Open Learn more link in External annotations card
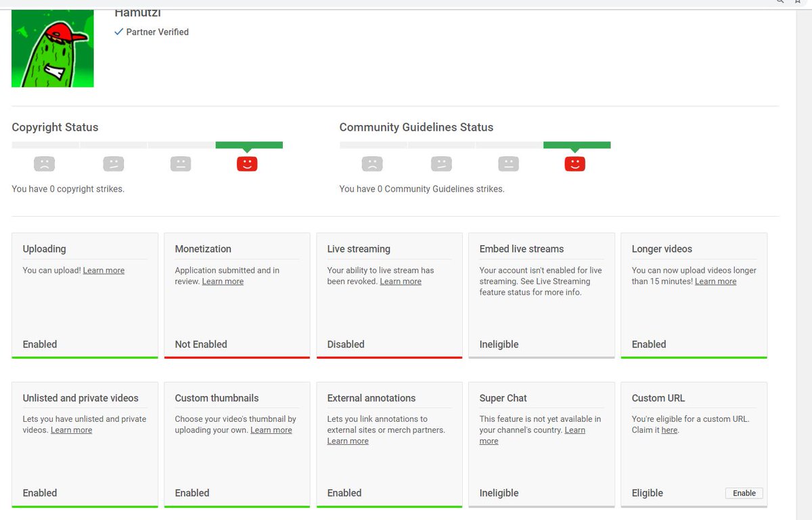Viewport: 812px width, 520px height. coord(348,441)
